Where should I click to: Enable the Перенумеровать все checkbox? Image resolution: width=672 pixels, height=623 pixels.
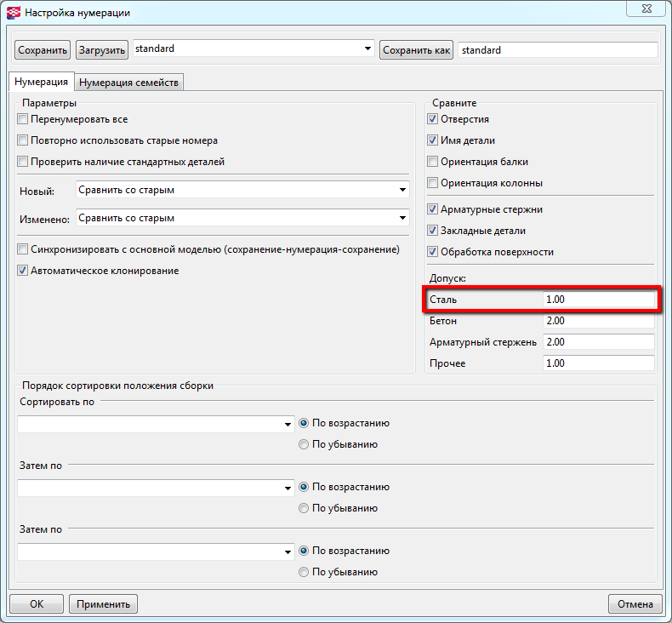tap(23, 120)
